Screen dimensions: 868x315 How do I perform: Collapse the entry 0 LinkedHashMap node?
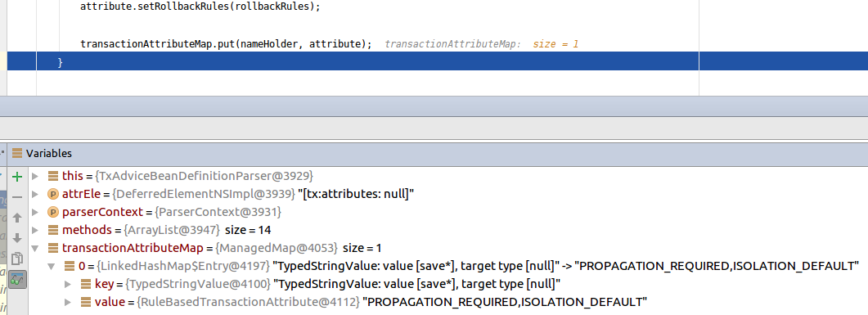pos(52,266)
